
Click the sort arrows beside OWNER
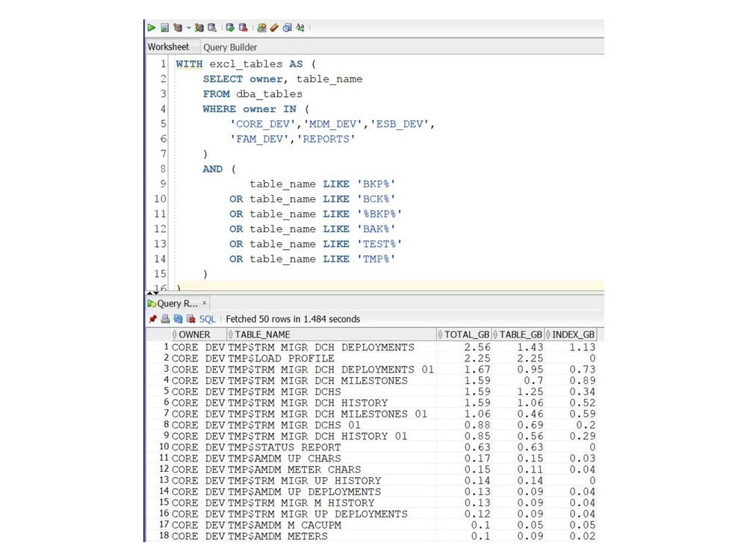[x=175, y=335]
